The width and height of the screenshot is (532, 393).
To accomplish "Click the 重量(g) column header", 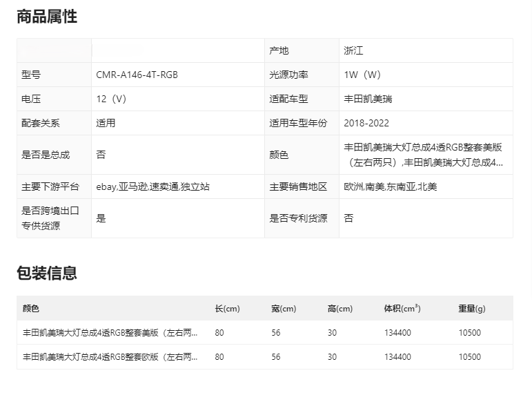I will [x=472, y=309].
